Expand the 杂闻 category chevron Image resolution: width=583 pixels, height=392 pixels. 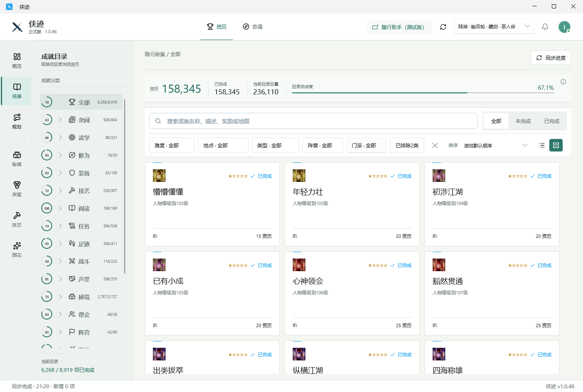60,120
